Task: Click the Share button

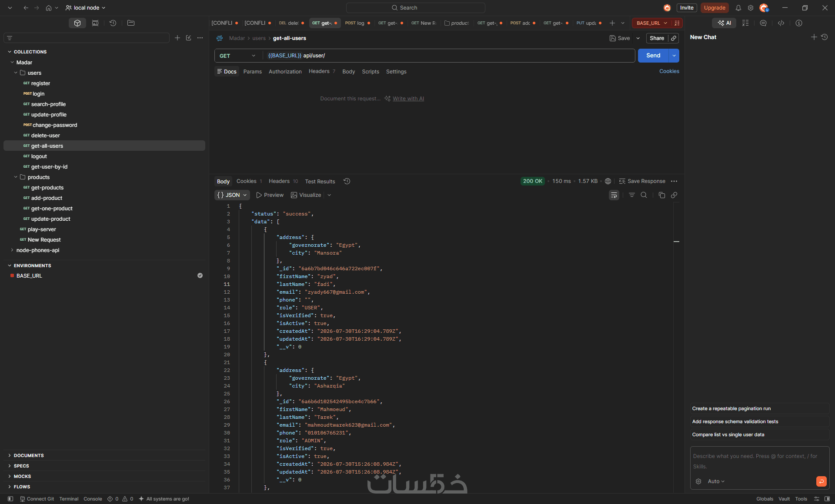Action: coord(657,38)
